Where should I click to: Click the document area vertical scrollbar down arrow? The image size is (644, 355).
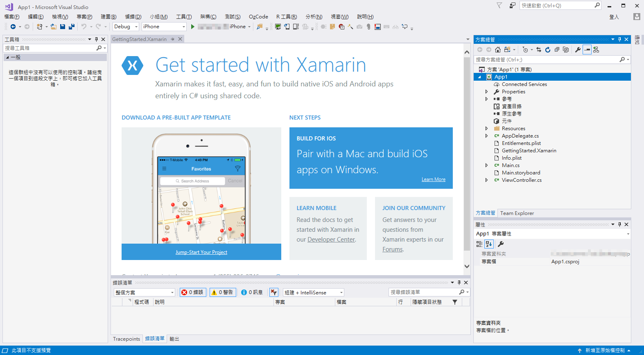(x=467, y=266)
